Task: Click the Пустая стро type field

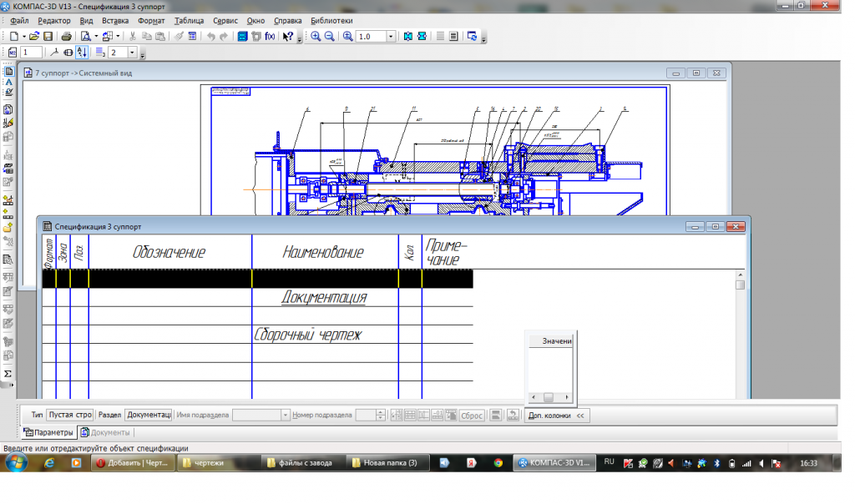Action: [x=70, y=415]
